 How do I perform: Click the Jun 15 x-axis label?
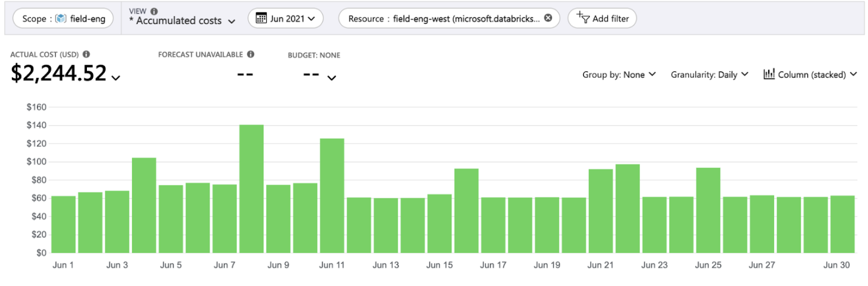439,265
